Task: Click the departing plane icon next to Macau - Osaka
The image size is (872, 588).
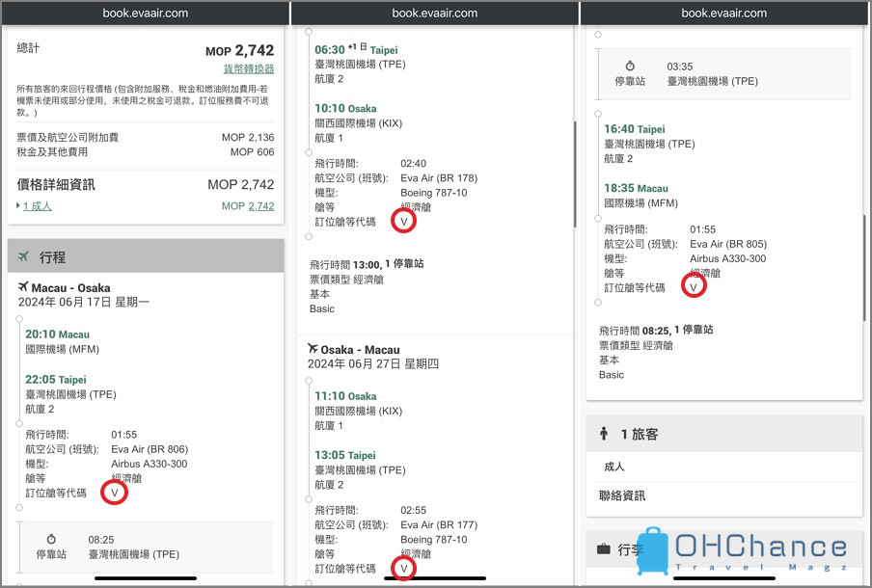Action: (x=23, y=286)
